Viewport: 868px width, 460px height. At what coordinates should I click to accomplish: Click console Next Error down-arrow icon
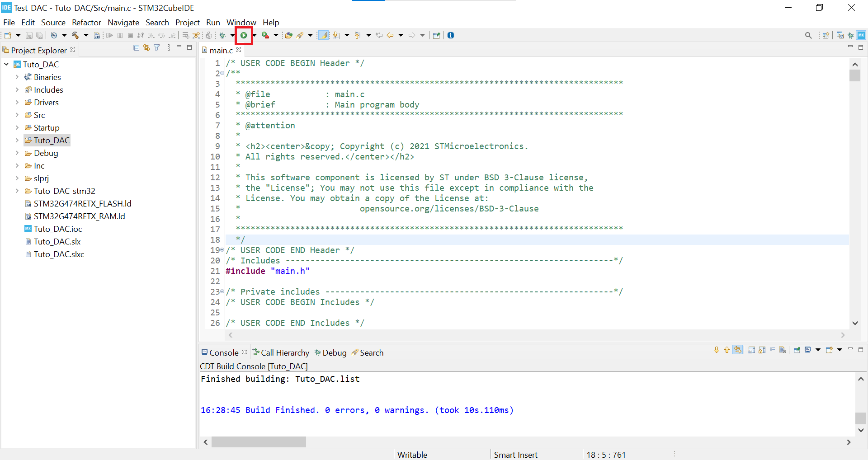[717, 350]
